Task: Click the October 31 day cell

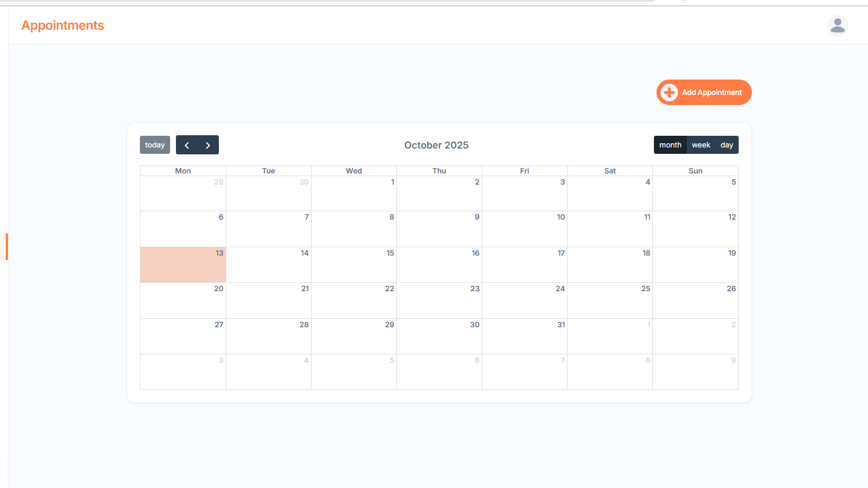Action: tap(524, 336)
